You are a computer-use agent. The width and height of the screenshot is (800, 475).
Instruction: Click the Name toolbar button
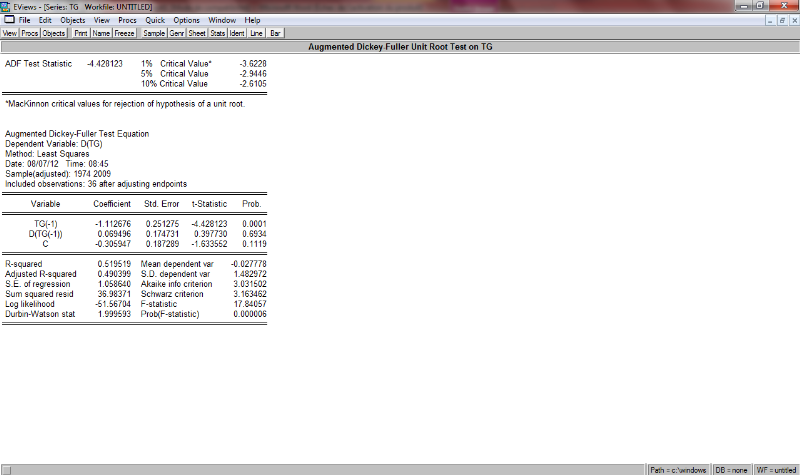pos(101,33)
